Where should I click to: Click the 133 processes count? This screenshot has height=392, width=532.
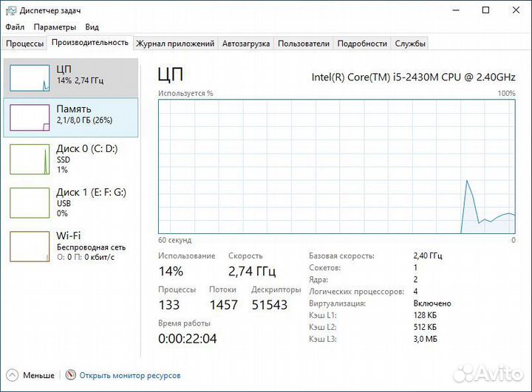(x=169, y=305)
